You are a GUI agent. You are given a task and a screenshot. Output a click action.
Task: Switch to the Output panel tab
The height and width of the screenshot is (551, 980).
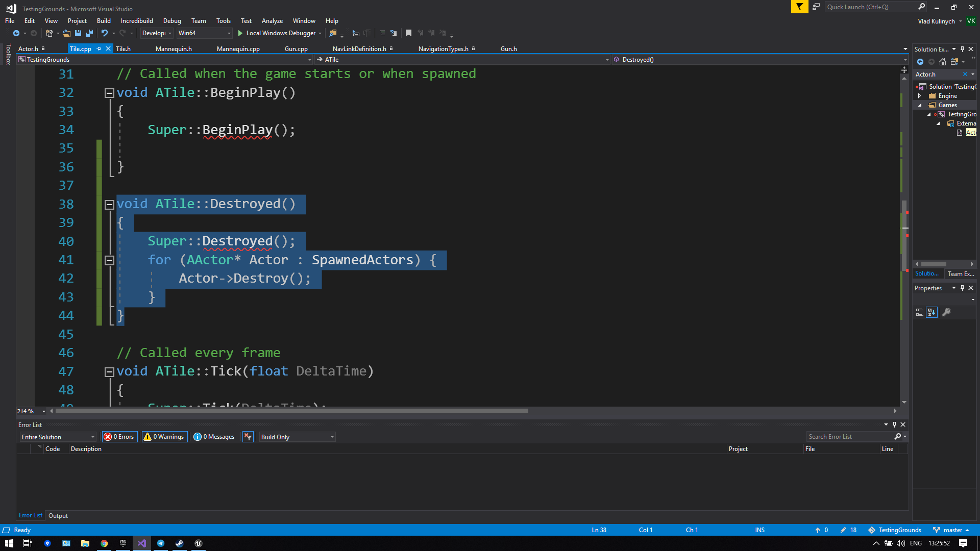click(58, 516)
